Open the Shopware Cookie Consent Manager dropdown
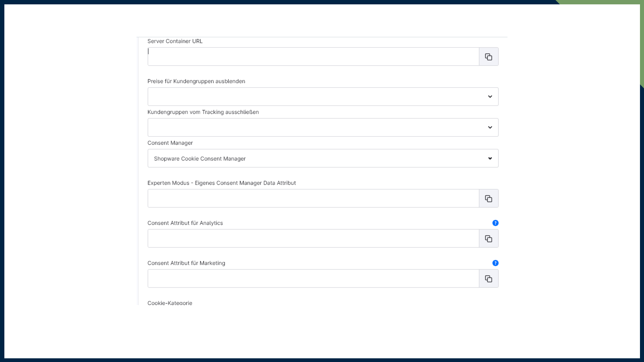This screenshot has width=644, height=362. click(323, 158)
